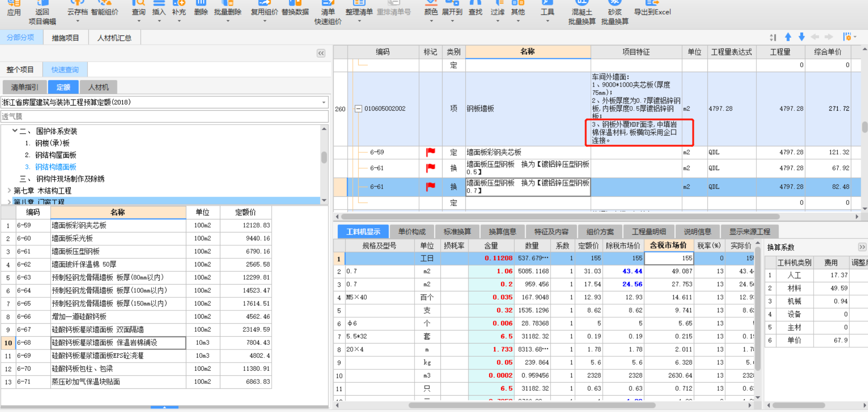Click the 智能组价 tool

click(x=105, y=8)
